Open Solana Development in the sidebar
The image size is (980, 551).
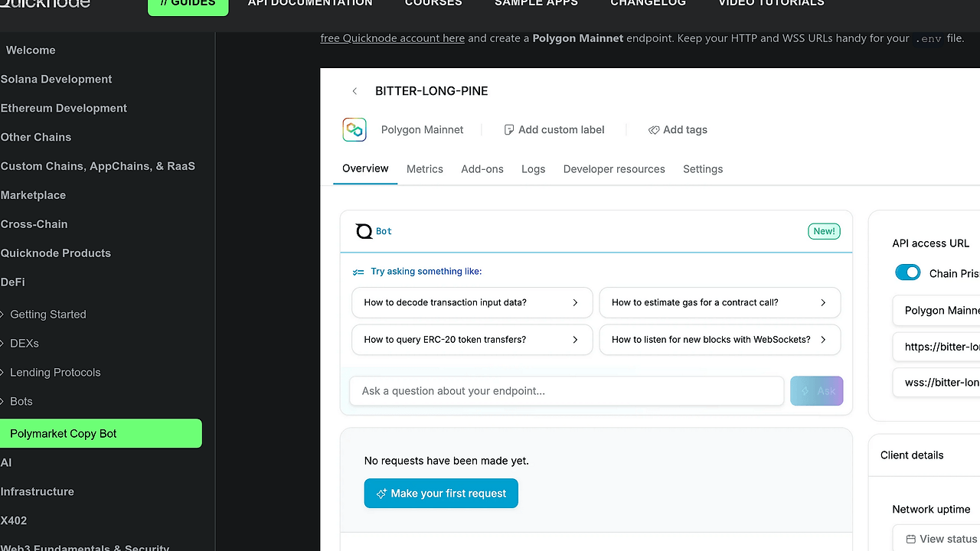(x=56, y=80)
